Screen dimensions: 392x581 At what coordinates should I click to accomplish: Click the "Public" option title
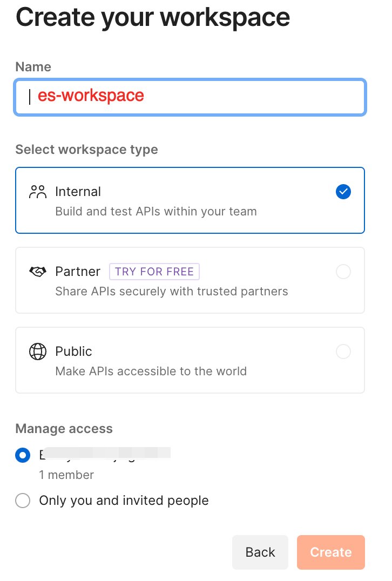coord(74,352)
